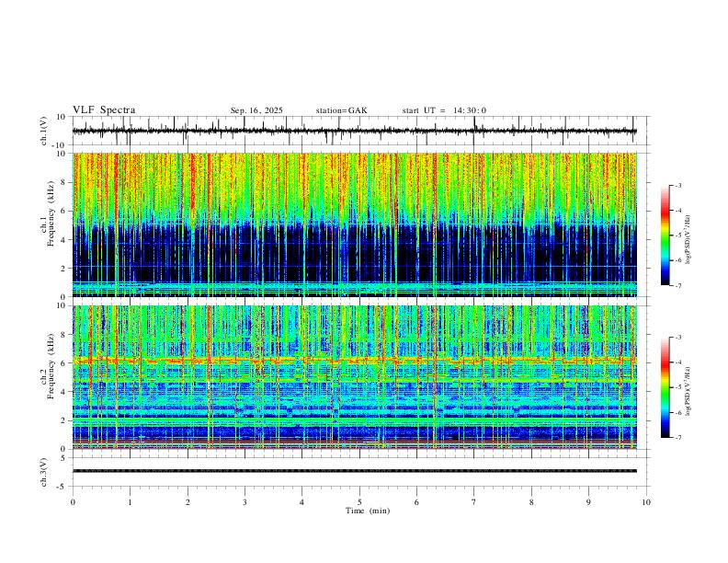Viewport: 728px width, 563px height.
Task: Click the "start UT = 14:30:0" header text
Action: click(x=444, y=110)
